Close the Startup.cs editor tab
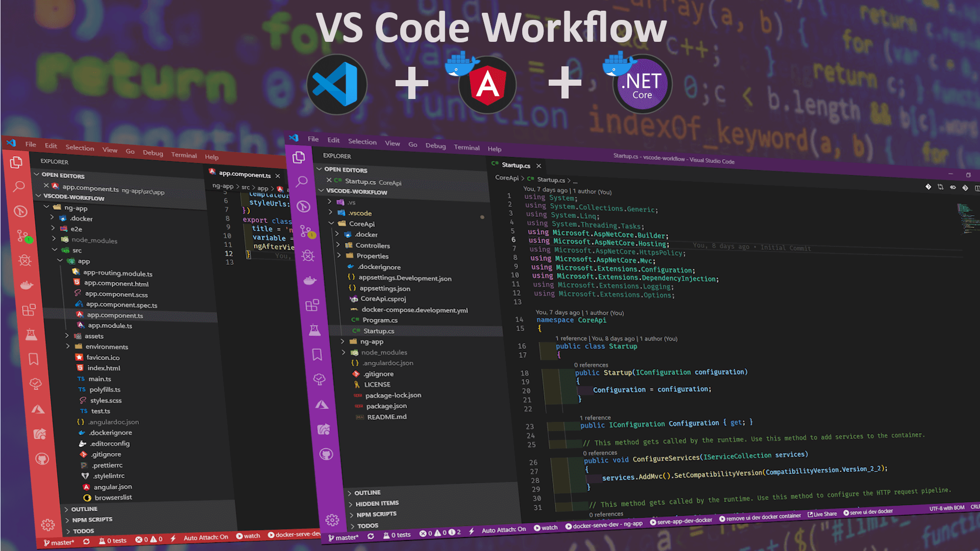This screenshot has height=551, width=980. [538, 166]
